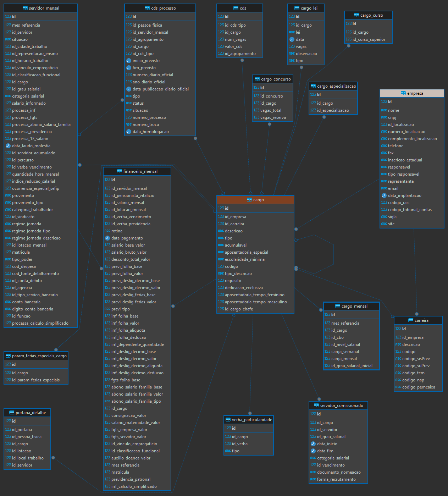
Task: Select salario_bruto_valor column in financeiro_mensal
Action: click(137, 252)
